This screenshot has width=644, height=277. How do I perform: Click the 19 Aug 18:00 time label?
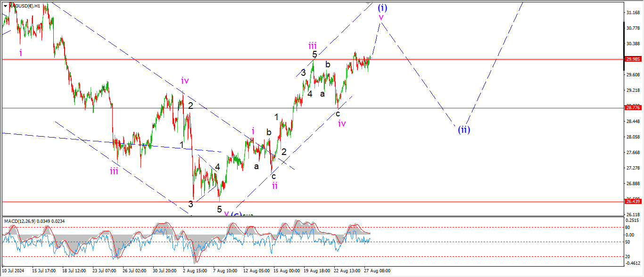pos(316,271)
